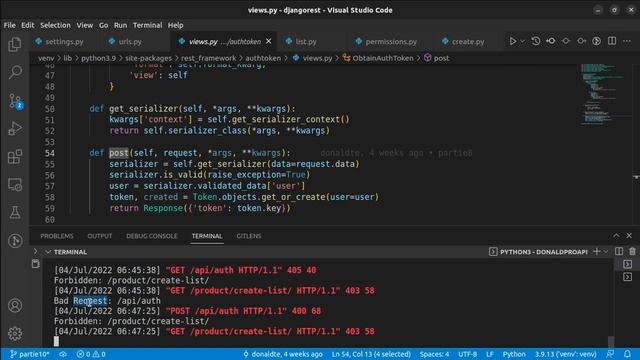Select the first terminal in the terminal list

coord(627,264)
